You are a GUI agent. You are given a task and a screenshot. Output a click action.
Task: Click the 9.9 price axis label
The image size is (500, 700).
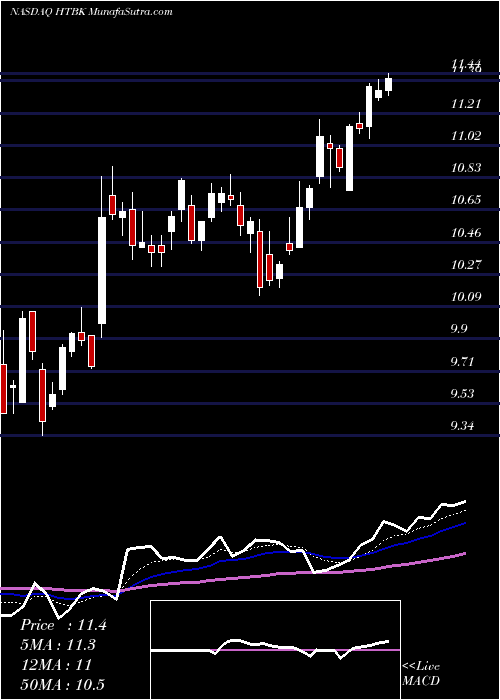459,329
